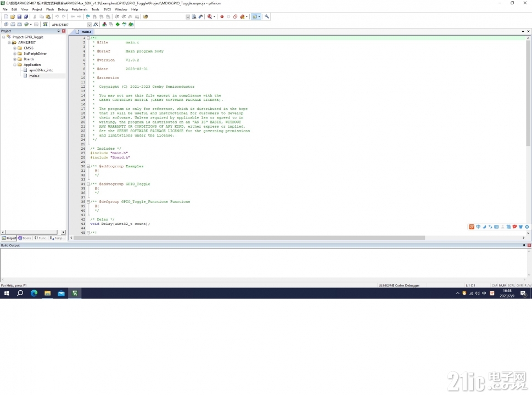Click the editor vertical scrollbar thumb
Viewport: 532px width, 395px height.
click(528, 93)
